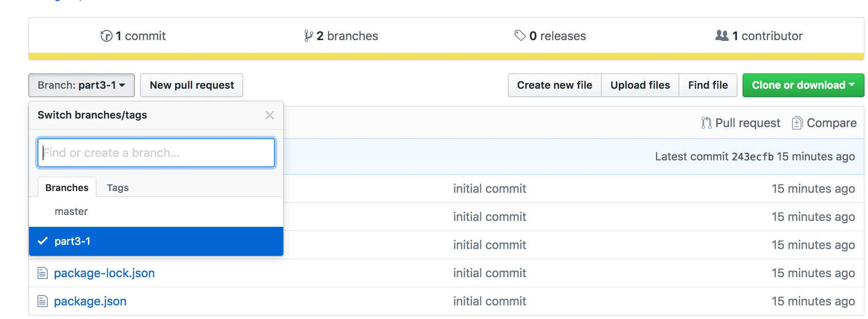This screenshot has height=319, width=868.
Task: Click the Find file button
Action: pyautogui.click(x=708, y=85)
